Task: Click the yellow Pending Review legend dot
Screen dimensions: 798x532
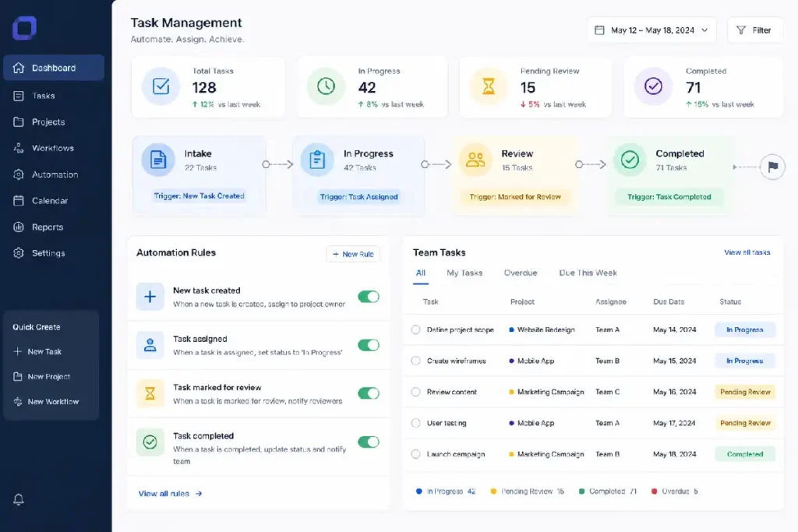Action: pos(493,491)
